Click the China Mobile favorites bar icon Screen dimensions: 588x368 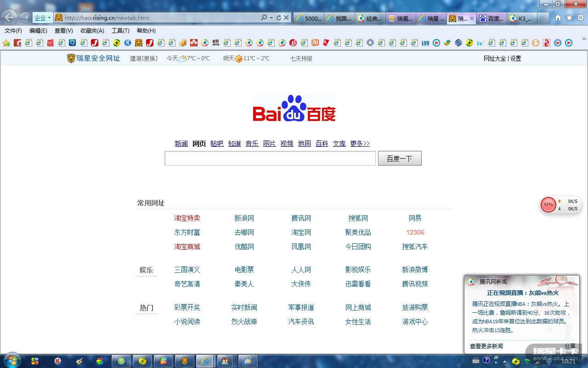point(458,43)
